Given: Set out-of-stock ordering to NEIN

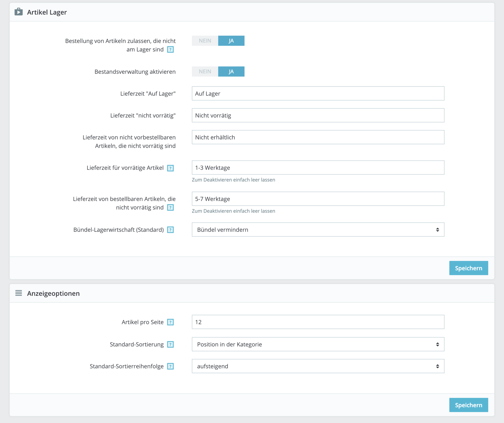Looking at the screenshot, I should click(205, 41).
